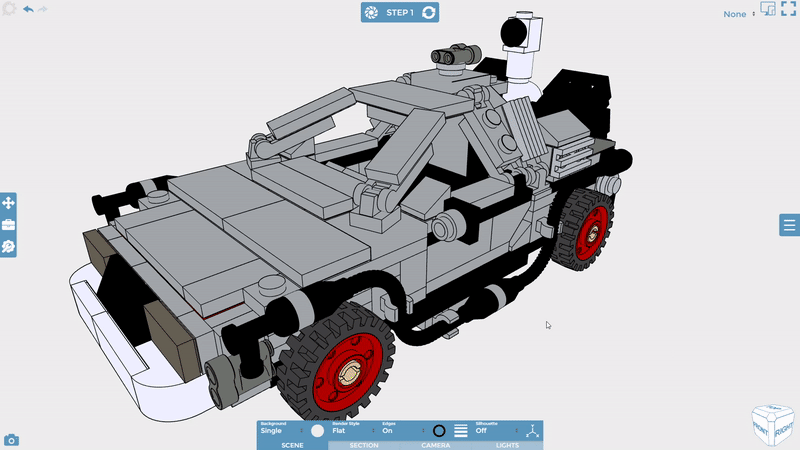Open the Silhouette Off dropdown

[x=497, y=431]
